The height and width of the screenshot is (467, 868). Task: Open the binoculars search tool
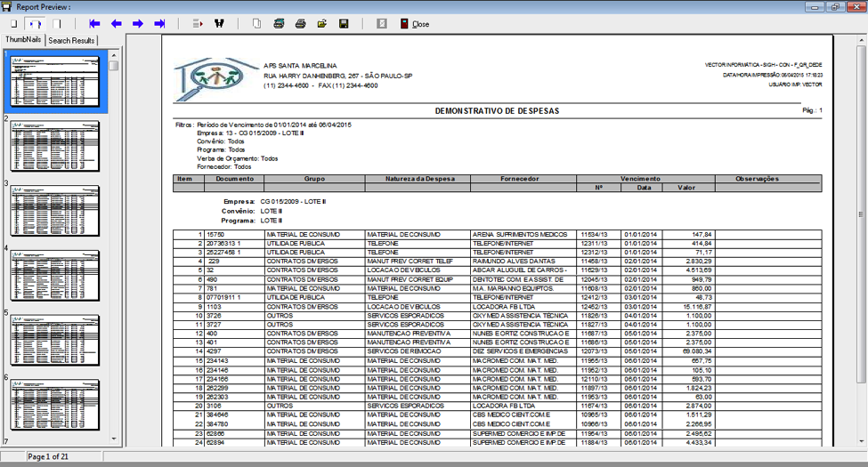pyautogui.click(x=219, y=24)
